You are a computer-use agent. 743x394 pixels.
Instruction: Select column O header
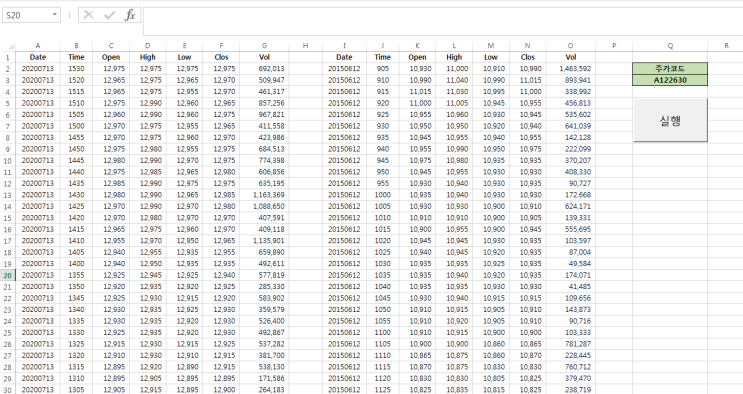click(x=571, y=46)
